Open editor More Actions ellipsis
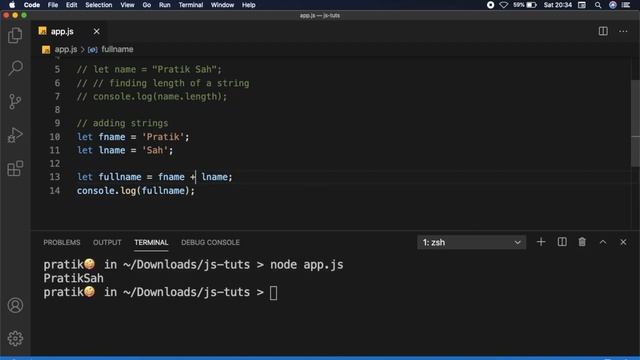The width and height of the screenshot is (640, 360). point(623,31)
